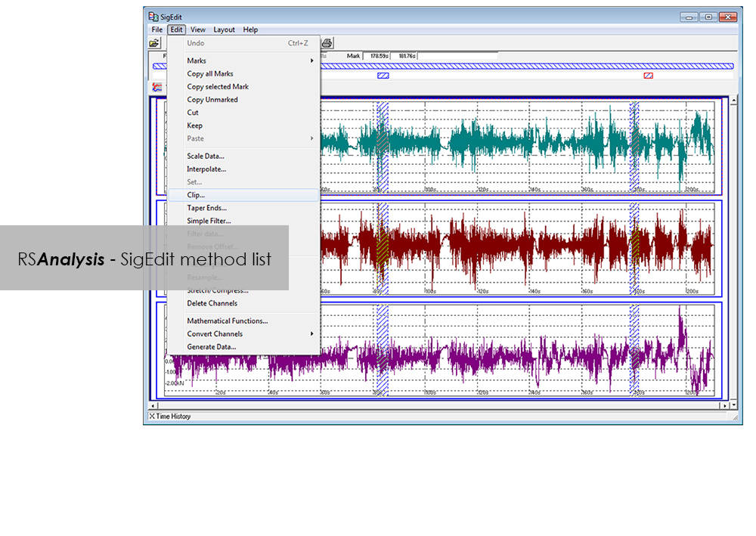Click the Open file folder icon
This screenshot has height=536, width=756.
click(154, 43)
